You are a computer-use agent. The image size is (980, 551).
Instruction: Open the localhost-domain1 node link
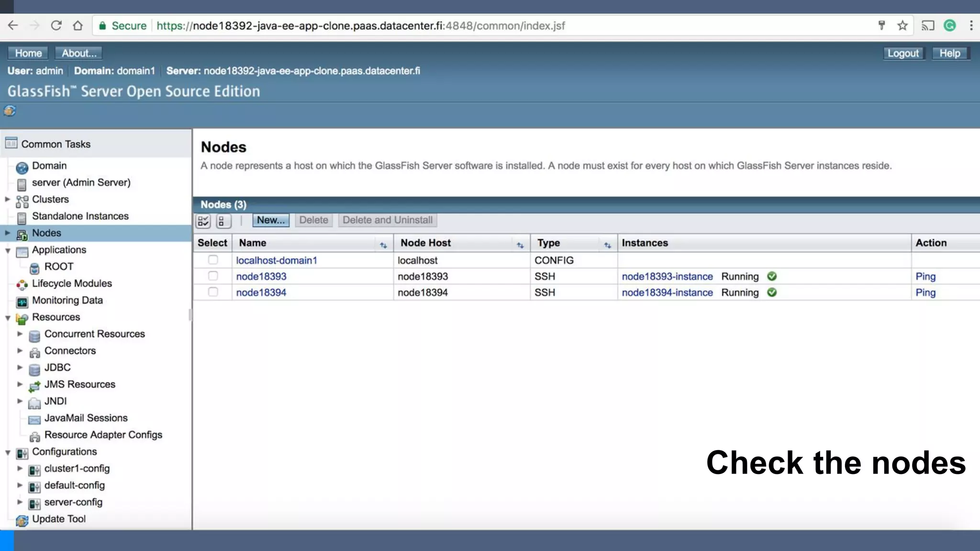click(x=277, y=260)
